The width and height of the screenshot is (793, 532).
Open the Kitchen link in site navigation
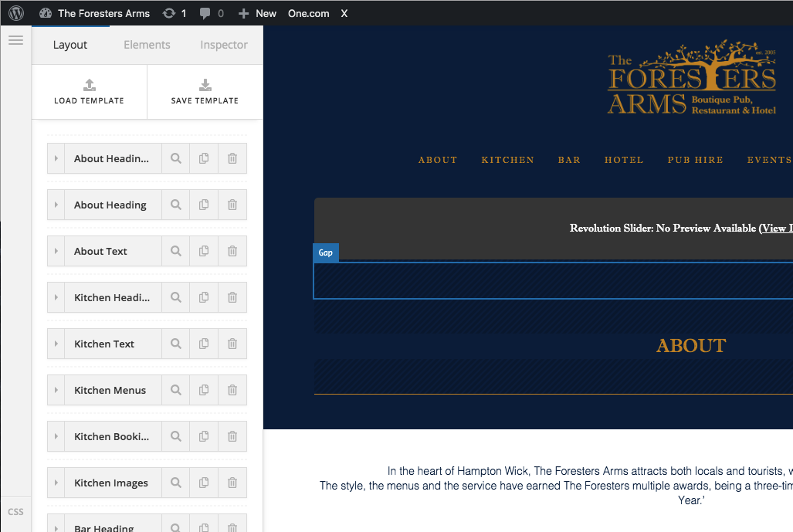pos(507,160)
